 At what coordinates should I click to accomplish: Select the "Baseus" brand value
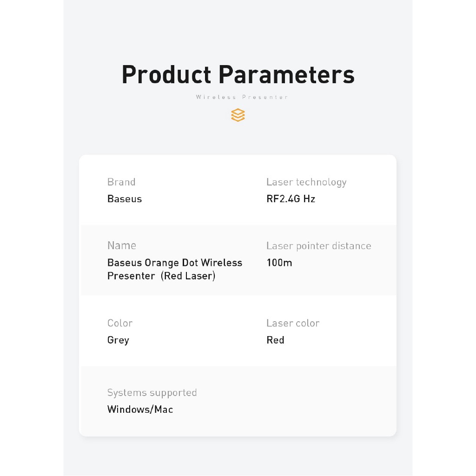click(x=125, y=199)
